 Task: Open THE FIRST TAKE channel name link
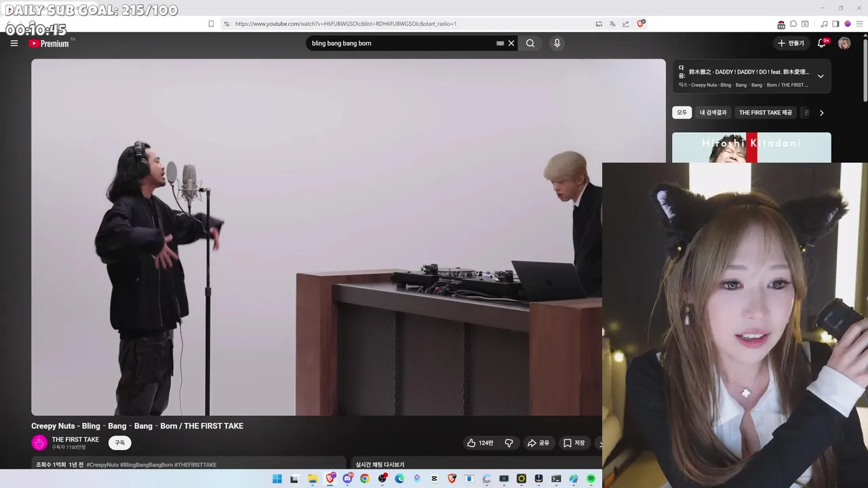pyautogui.click(x=75, y=439)
